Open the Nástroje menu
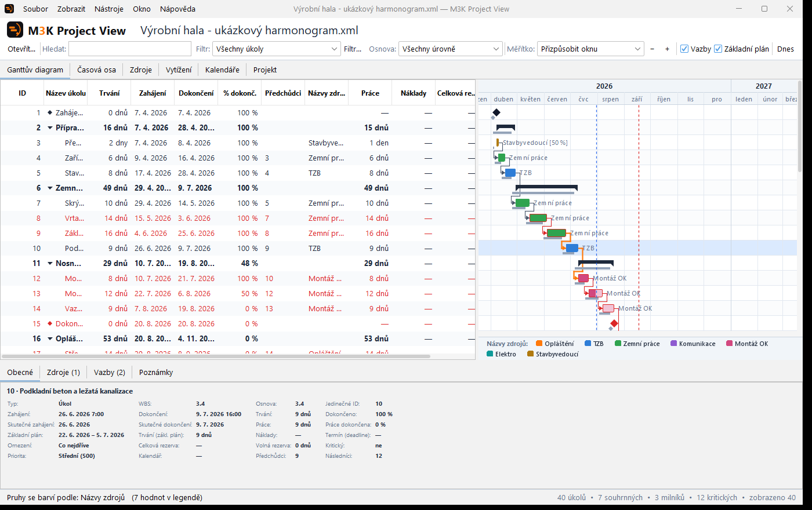Screen dimensions: 812x510 click(x=109, y=9)
